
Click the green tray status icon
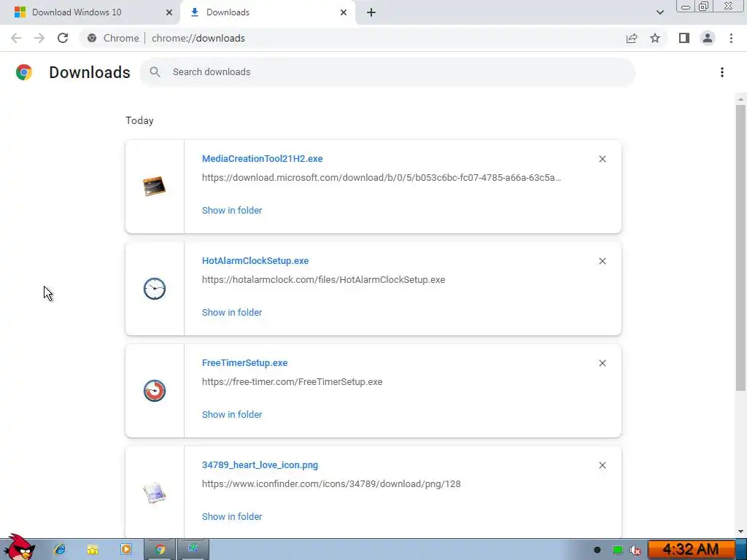tap(617, 550)
